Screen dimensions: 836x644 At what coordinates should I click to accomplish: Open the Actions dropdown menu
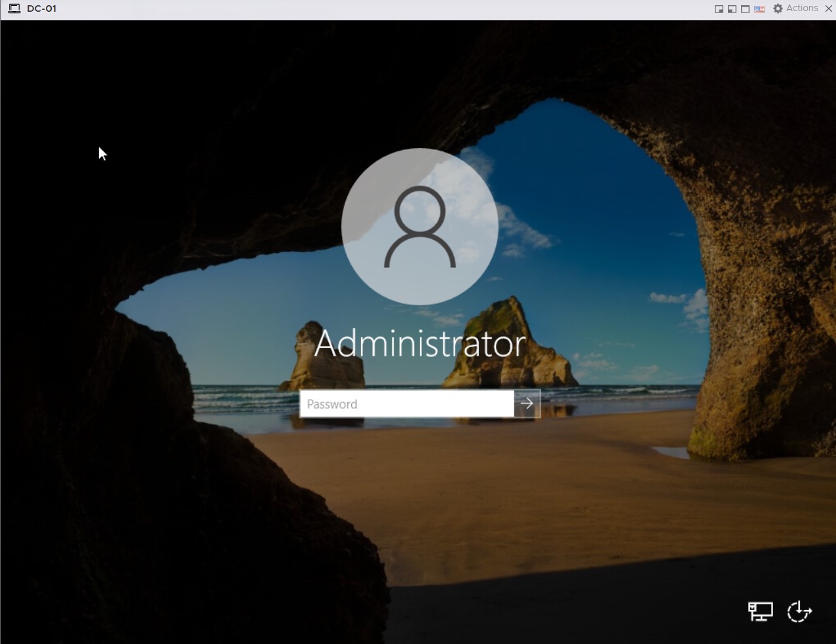click(x=801, y=9)
